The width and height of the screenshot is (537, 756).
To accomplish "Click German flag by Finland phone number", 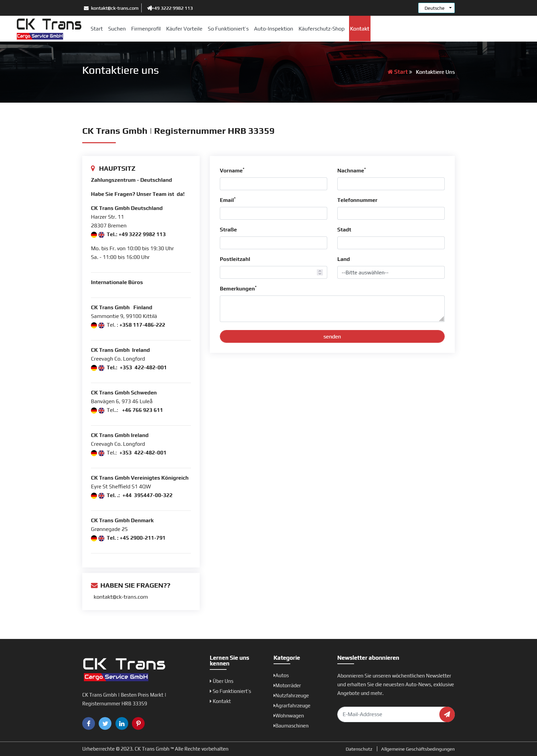I will point(94,325).
